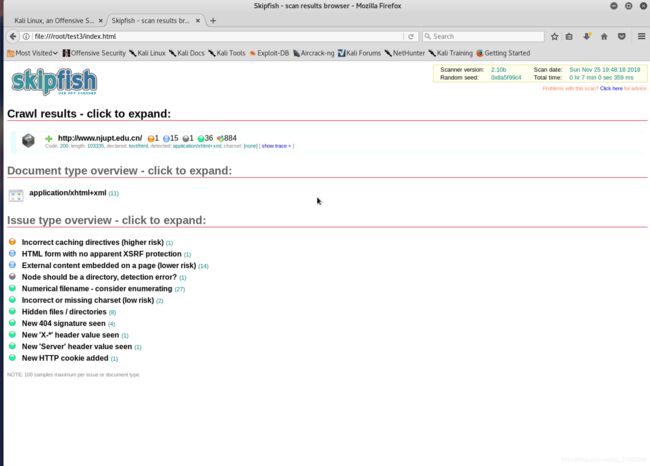The width and height of the screenshot is (650, 466).
Task: Open the Offensive Security bookmark
Action: click(94, 53)
